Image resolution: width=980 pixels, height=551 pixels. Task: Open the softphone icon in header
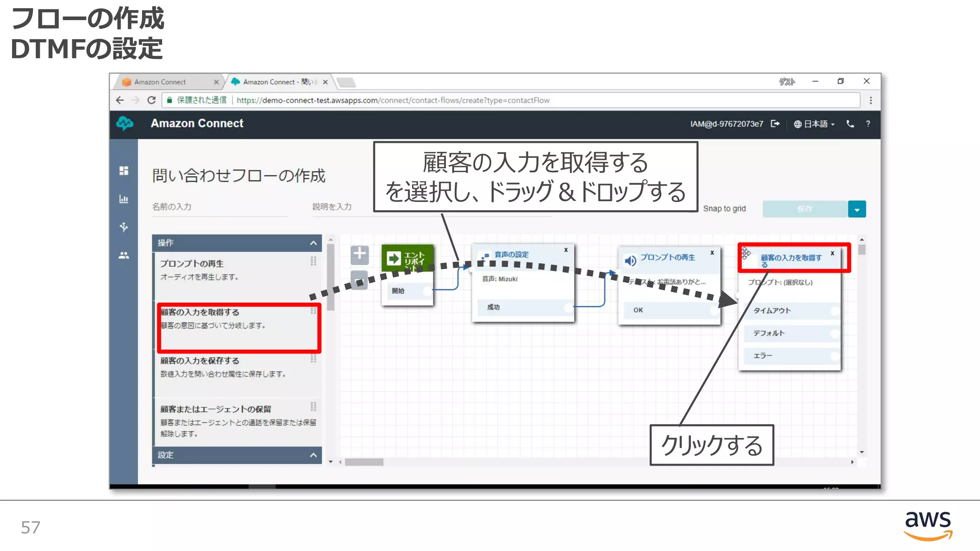pos(850,124)
